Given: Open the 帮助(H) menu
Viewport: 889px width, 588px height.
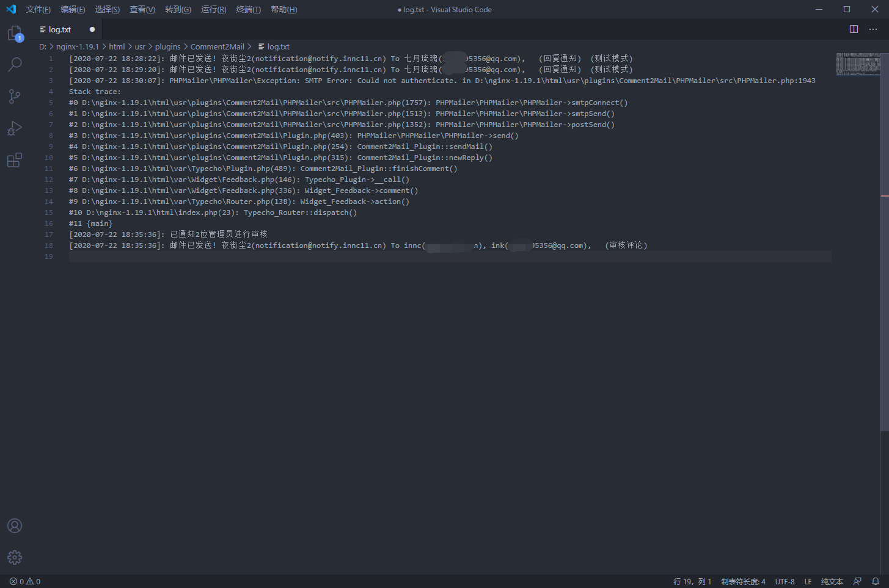Looking at the screenshot, I should [284, 9].
